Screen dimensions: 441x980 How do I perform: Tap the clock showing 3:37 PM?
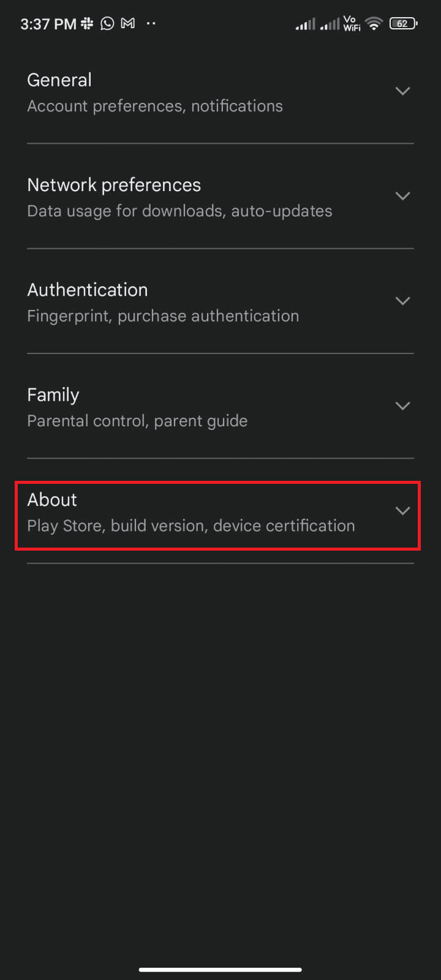coord(47,23)
